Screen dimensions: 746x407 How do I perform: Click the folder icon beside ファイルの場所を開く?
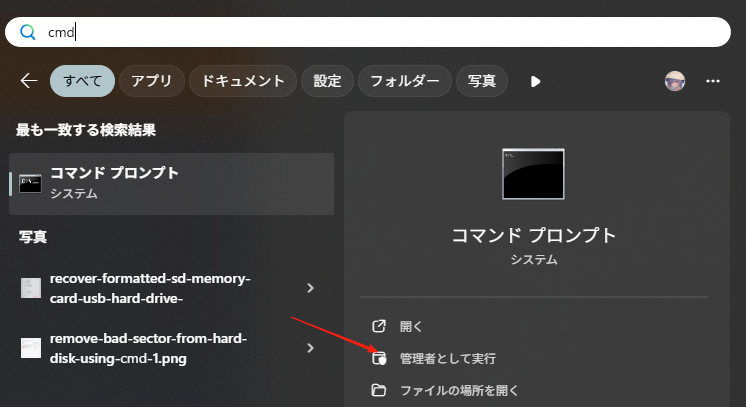pyautogui.click(x=379, y=390)
